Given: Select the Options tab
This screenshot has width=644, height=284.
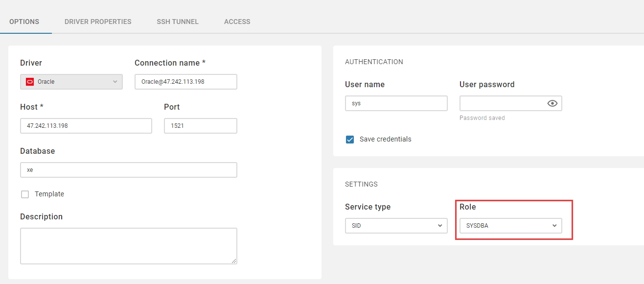Looking at the screenshot, I should coord(24,22).
